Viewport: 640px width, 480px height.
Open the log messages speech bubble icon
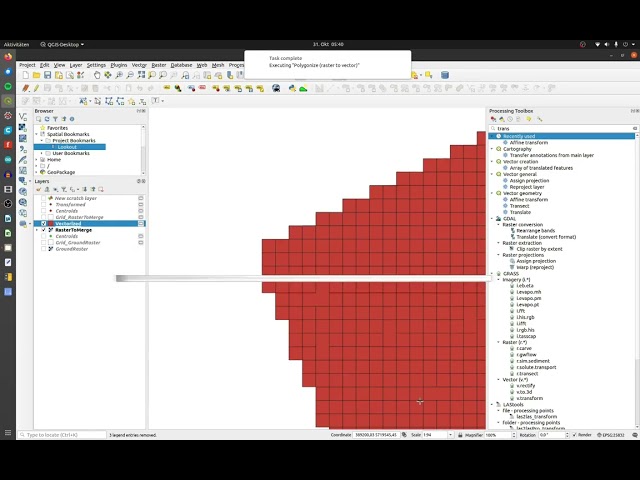pyautogui.click(x=635, y=435)
